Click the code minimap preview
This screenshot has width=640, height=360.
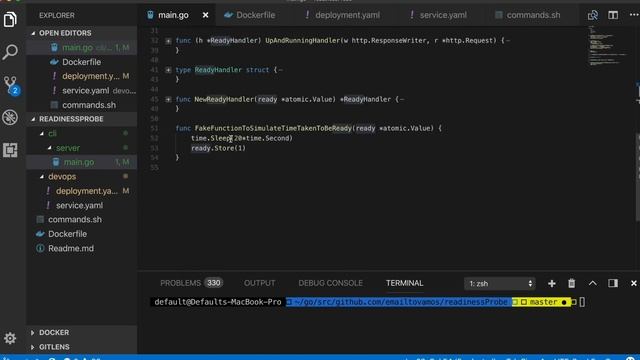tap(608, 46)
